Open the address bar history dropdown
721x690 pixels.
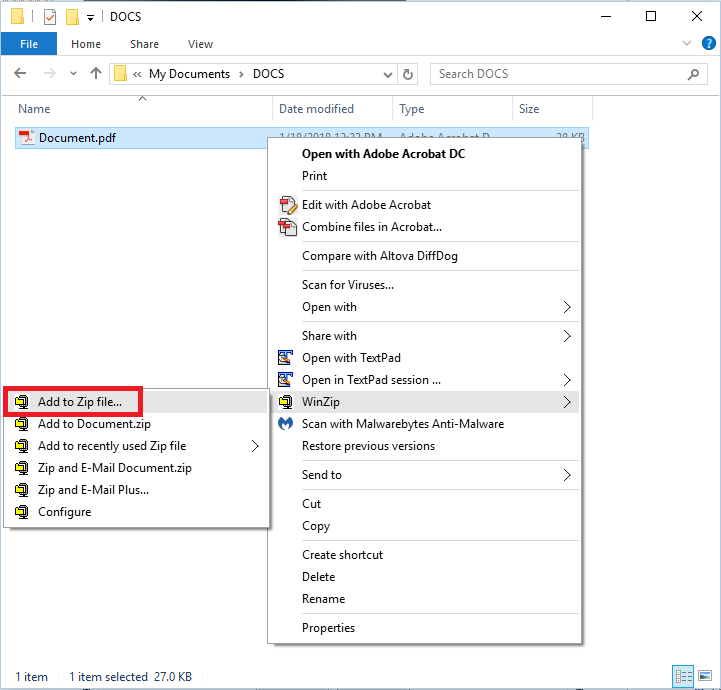385,74
